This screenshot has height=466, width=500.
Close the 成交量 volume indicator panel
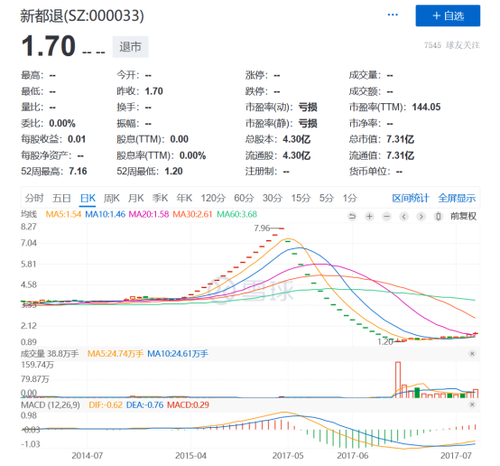pyautogui.click(x=472, y=354)
